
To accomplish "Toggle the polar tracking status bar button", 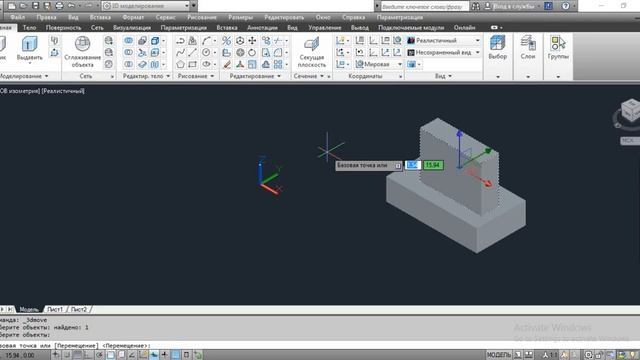I will coord(99,355).
